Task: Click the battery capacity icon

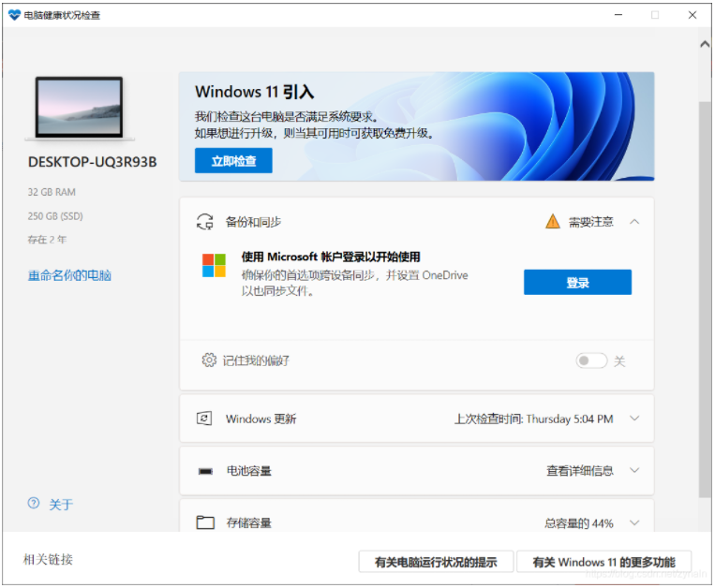Action: coord(205,471)
